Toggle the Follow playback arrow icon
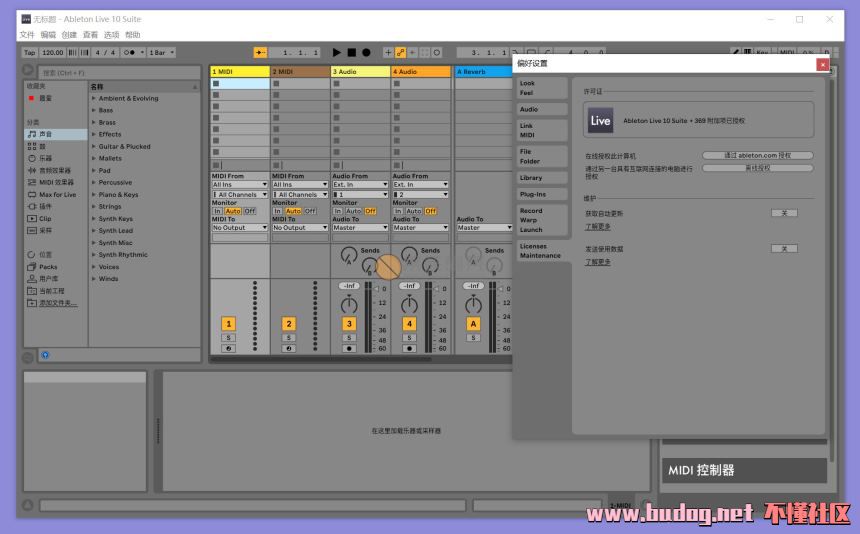The image size is (860, 534). (x=260, y=53)
